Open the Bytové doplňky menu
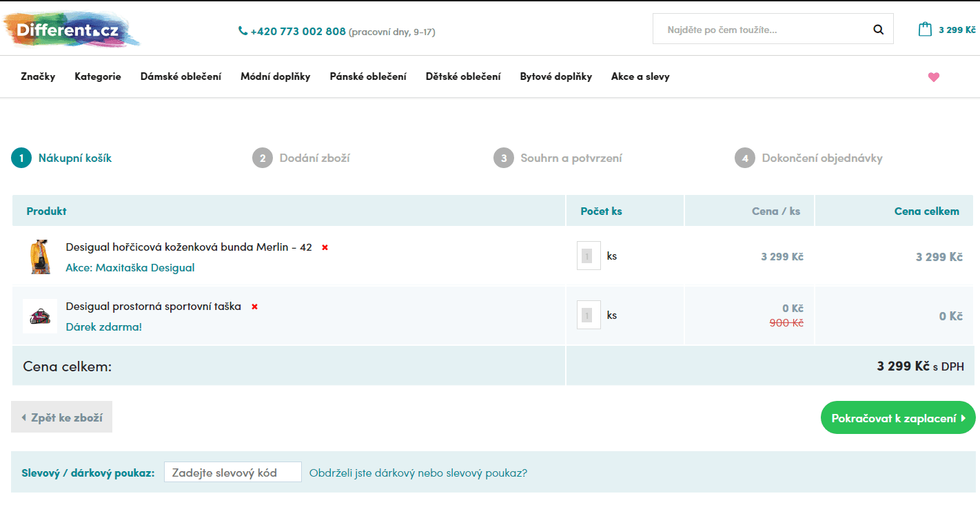Image resolution: width=980 pixels, height=518 pixels. click(556, 76)
